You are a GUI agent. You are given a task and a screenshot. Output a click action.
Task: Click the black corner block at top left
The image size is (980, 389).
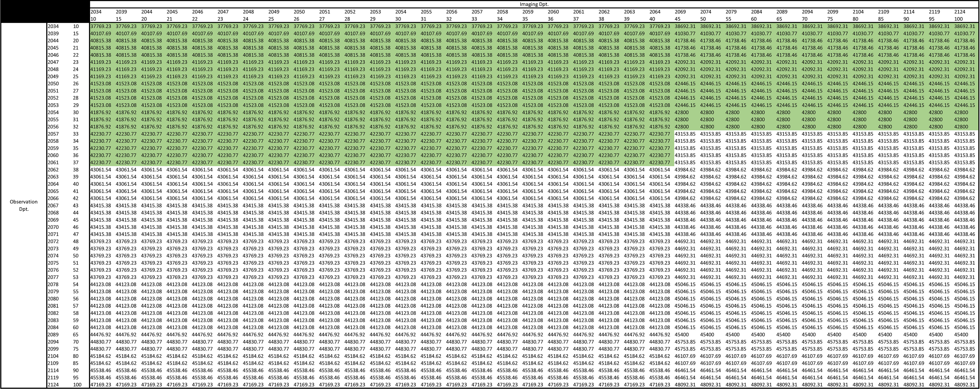(45, 11)
